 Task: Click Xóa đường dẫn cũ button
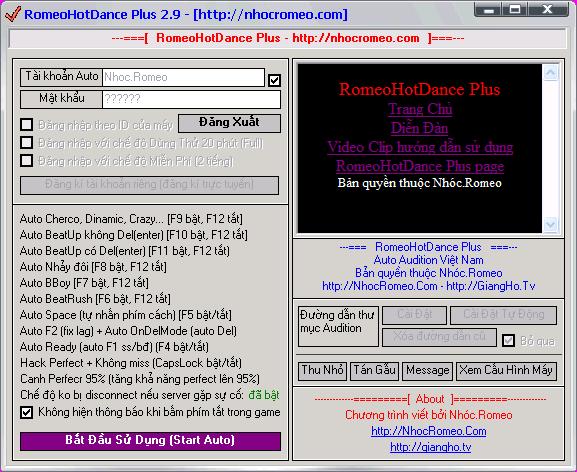click(x=439, y=337)
